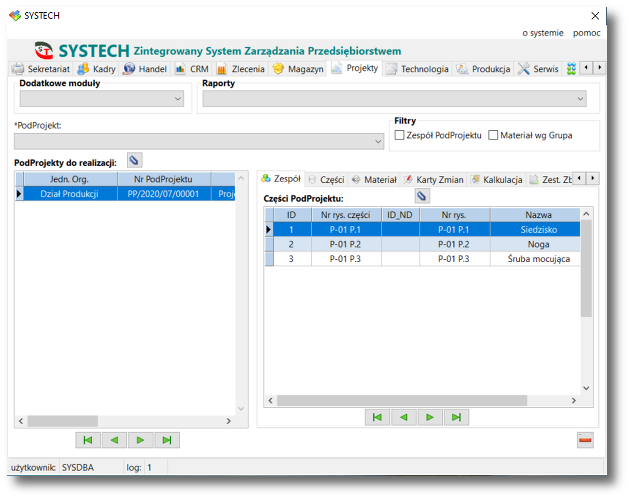Viewport: 630px width, 499px height.
Task: Click the ID_ND column header
Action: pyautogui.click(x=400, y=215)
